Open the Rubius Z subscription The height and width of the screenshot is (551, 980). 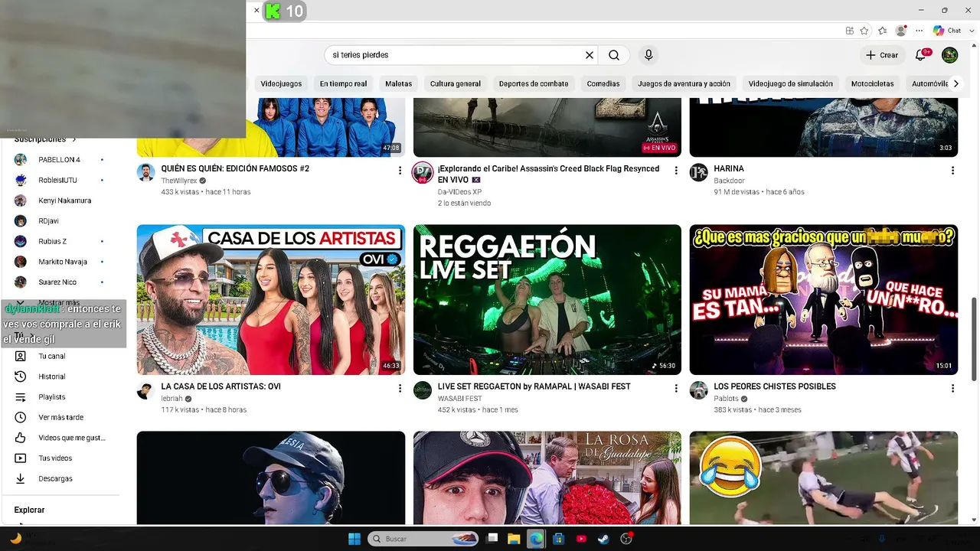[x=61, y=242]
